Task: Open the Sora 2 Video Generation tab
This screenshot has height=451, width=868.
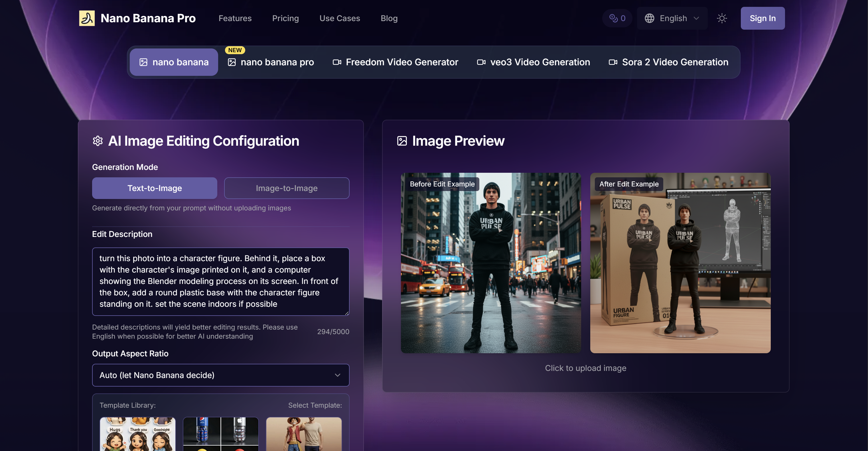Action: 668,62
